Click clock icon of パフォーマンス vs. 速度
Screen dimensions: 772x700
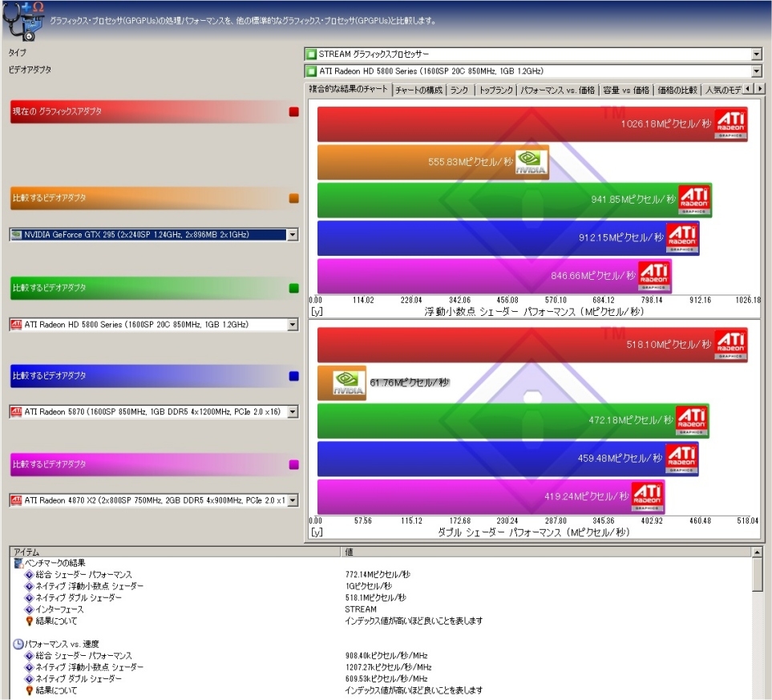click(18, 644)
